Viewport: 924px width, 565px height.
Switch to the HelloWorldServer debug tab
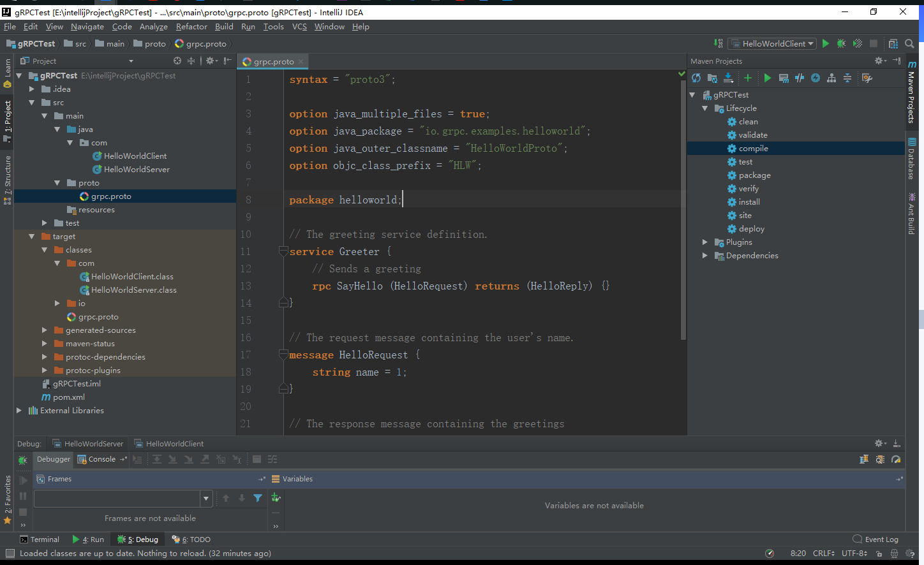[87, 444]
